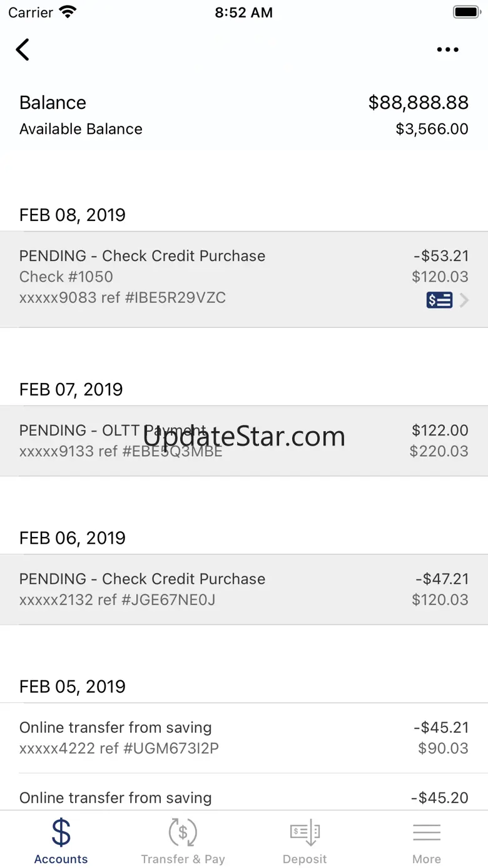Tap the Wi-Fi status icon
The height and width of the screenshot is (868, 488).
pyautogui.click(x=67, y=12)
